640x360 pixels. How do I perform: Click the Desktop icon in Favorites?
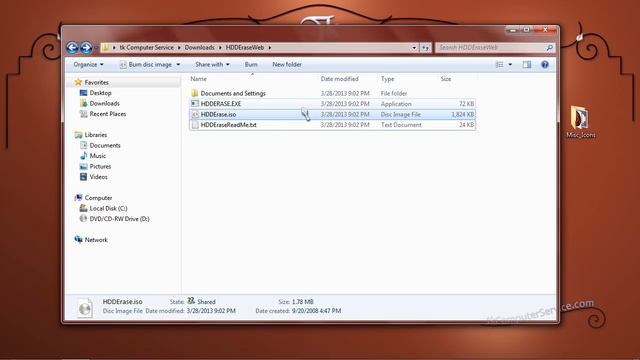point(83,93)
